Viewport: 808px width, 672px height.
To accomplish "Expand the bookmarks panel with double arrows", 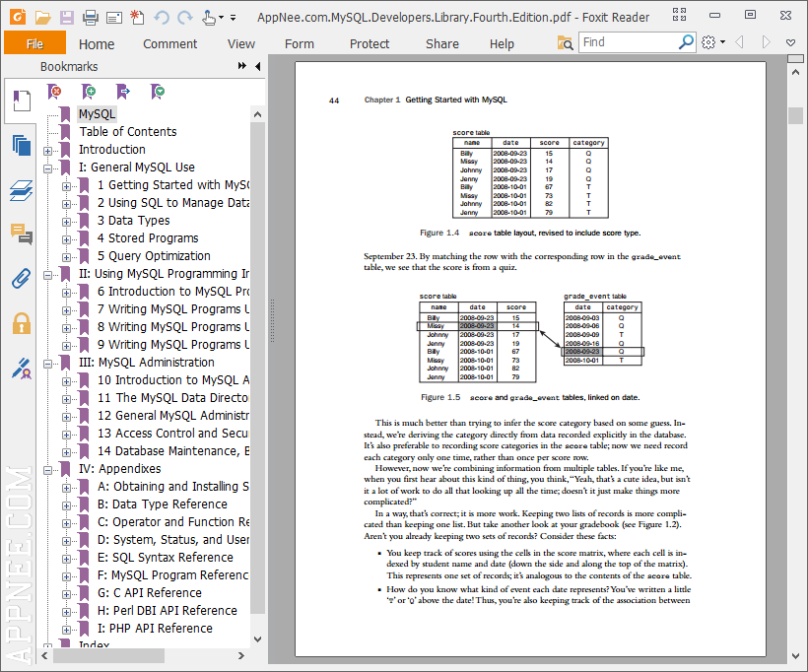I will point(241,66).
